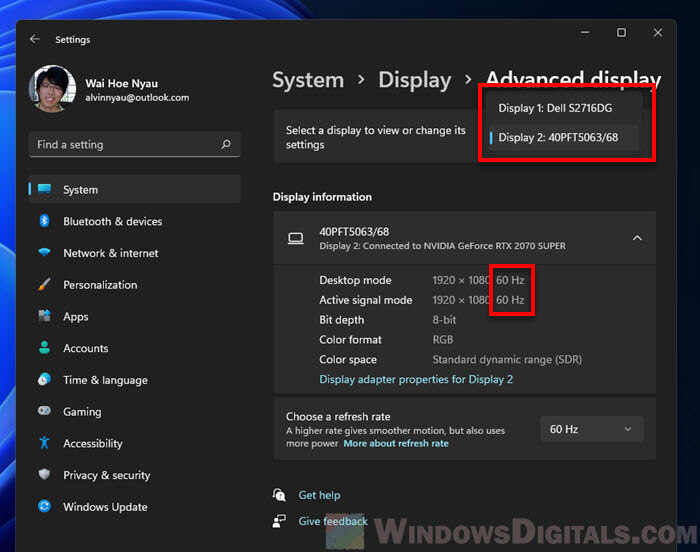Open the 60 Hz refresh rate dropdown
Image resolution: width=700 pixels, height=552 pixels.
click(x=592, y=429)
